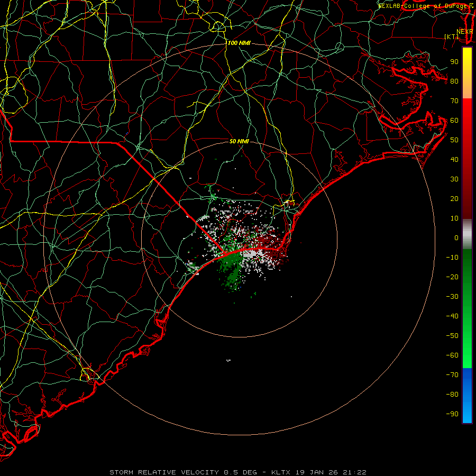476x476 pixels.
Task: Click the 90 value on the velocity scale
Action: tap(454, 62)
